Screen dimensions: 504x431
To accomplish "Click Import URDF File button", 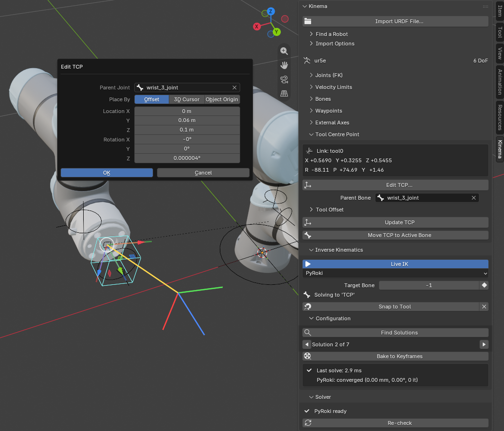I will (x=395, y=21).
